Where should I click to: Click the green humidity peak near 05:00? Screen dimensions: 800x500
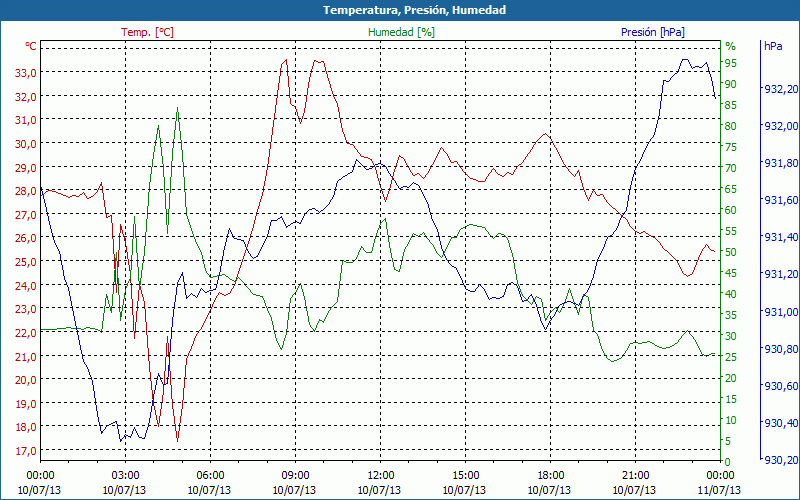177,108
